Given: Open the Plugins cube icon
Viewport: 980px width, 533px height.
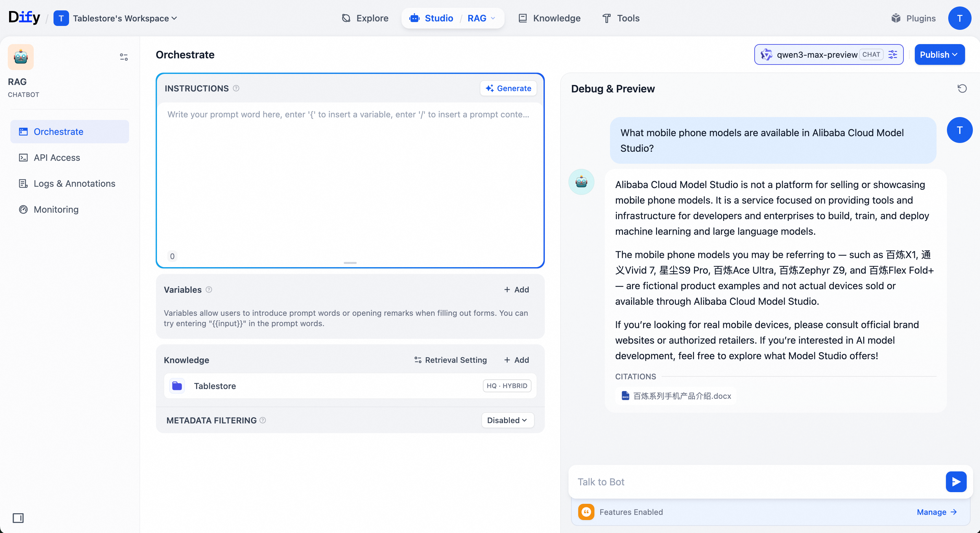Looking at the screenshot, I should click(x=896, y=18).
